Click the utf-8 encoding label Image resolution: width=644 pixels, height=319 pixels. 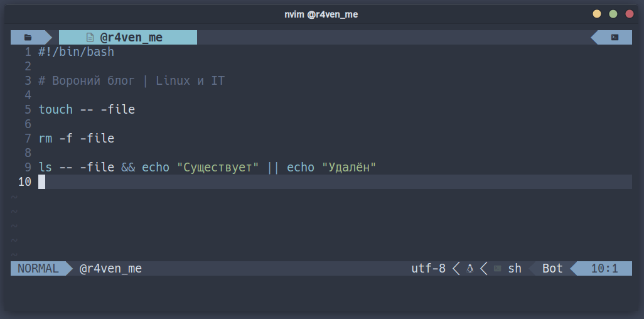[428, 269]
